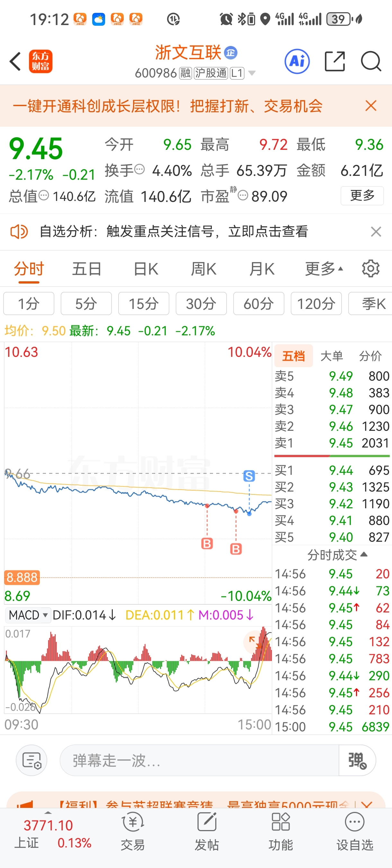Expand the 更多 chart periods dropdown
The height and width of the screenshot is (868, 392).
(x=324, y=269)
